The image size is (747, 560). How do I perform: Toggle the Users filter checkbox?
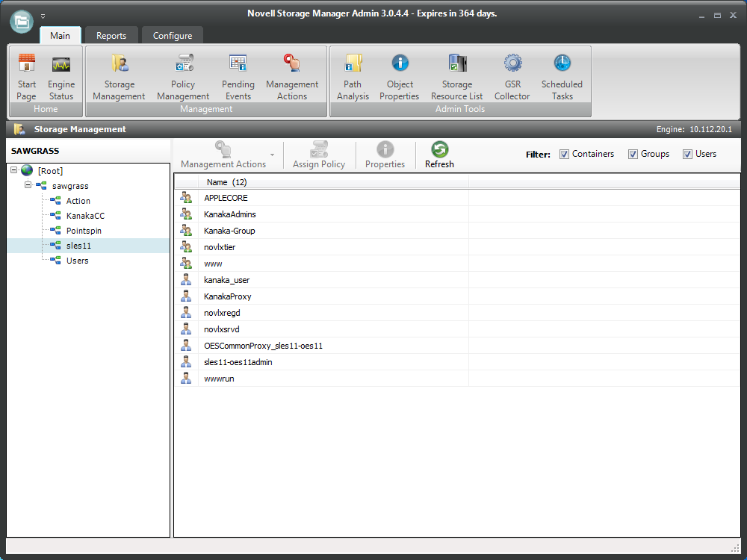tap(687, 154)
